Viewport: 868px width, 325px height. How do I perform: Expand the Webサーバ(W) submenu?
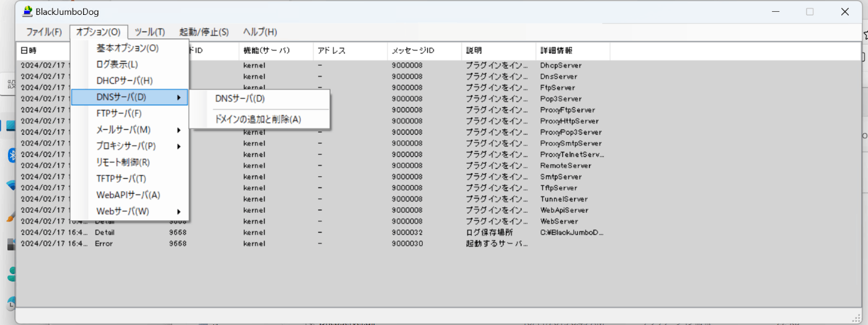pyautogui.click(x=130, y=211)
